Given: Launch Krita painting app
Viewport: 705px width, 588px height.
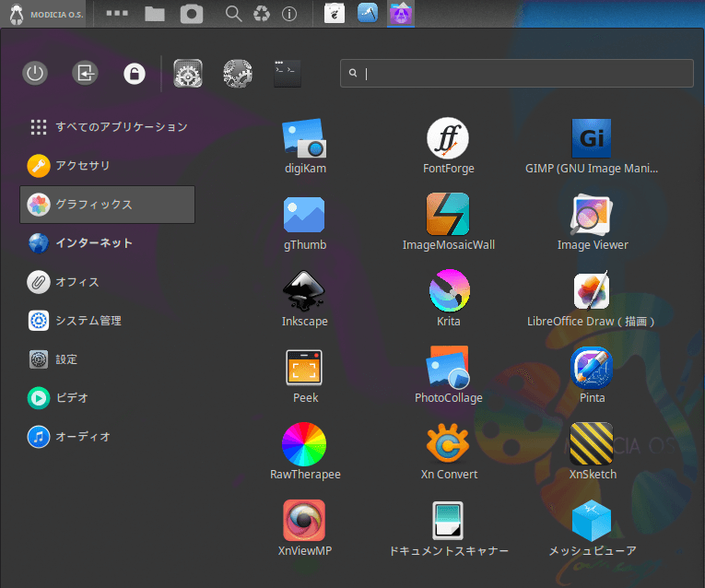Looking at the screenshot, I should [448, 292].
